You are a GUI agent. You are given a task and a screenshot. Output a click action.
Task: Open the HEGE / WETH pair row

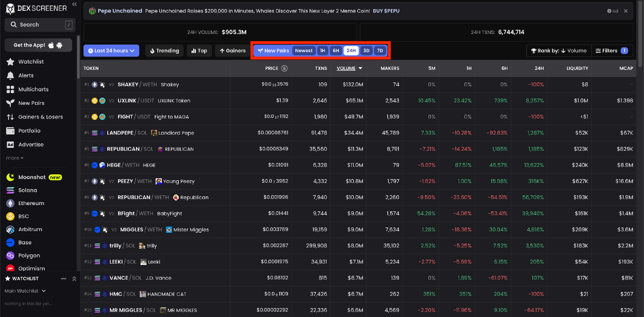(x=358, y=165)
